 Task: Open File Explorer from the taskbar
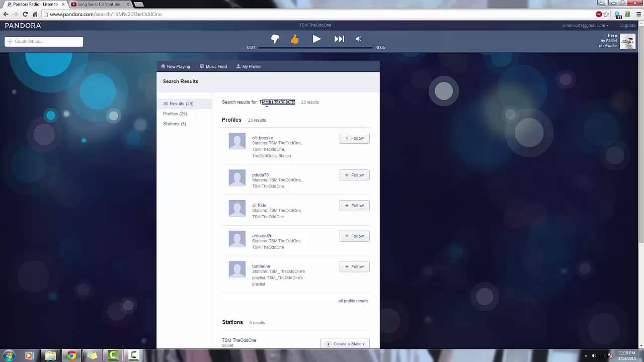(50, 355)
